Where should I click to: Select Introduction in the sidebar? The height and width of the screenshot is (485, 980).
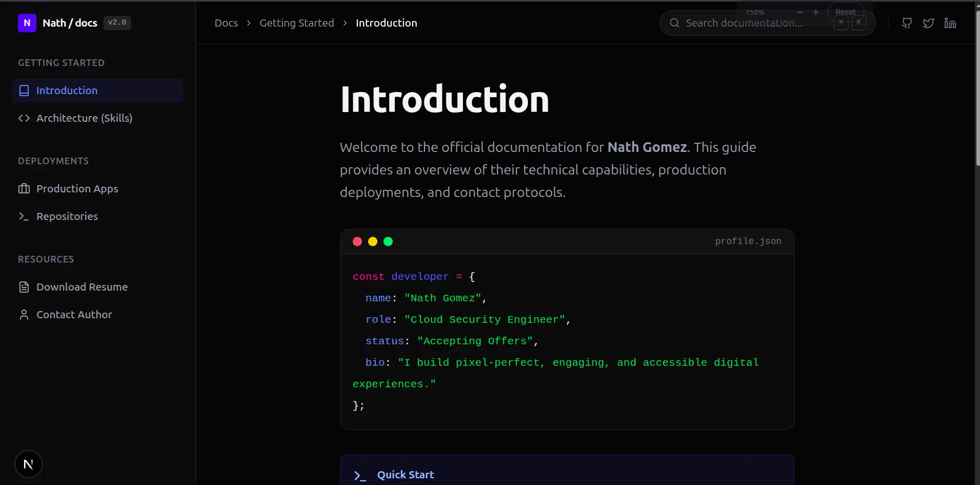coord(67,91)
